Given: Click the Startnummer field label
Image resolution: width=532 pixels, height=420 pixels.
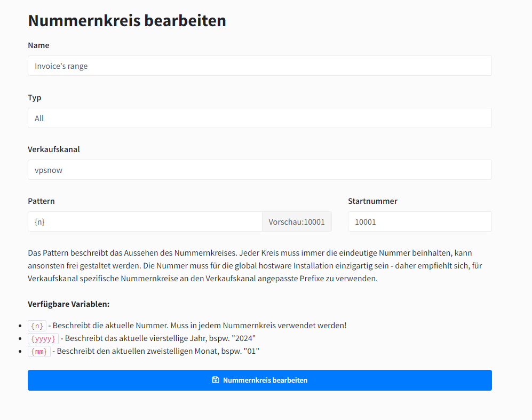Looking at the screenshot, I should tap(372, 201).
